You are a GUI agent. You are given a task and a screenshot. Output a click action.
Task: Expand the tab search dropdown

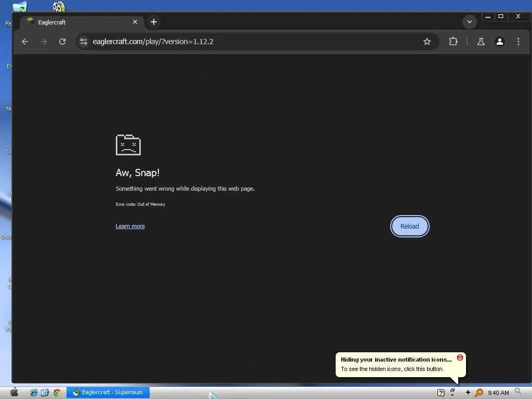point(469,22)
